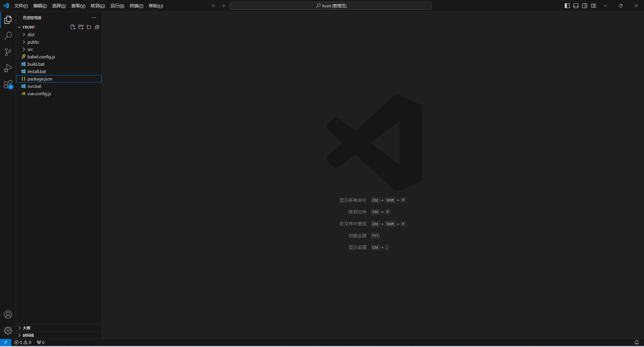Go forward with the navigation arrow
Viewport: 644px width, 347px height.
[x=223, y=6]
